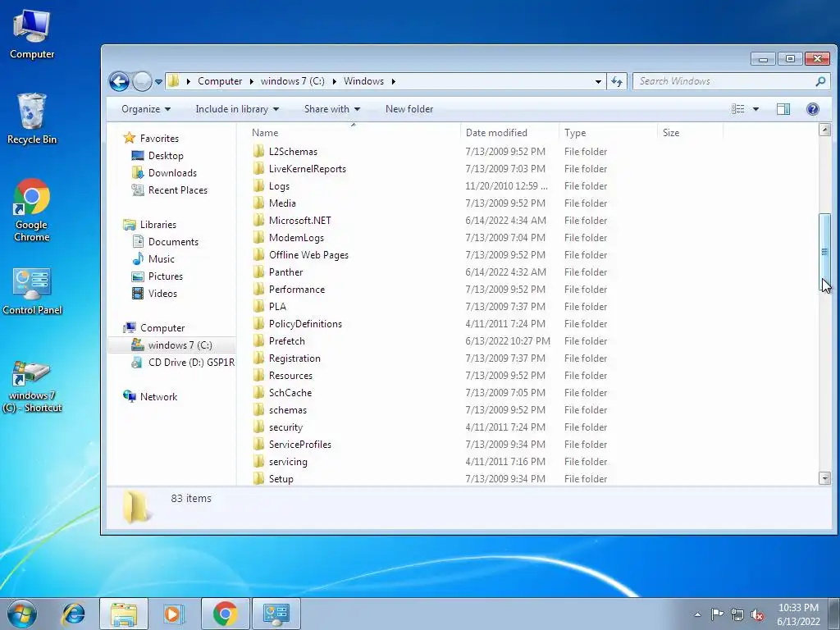The image size is (840, 630).
Task: Select the Computer breadcrumb segment
Action: [220, 81]
